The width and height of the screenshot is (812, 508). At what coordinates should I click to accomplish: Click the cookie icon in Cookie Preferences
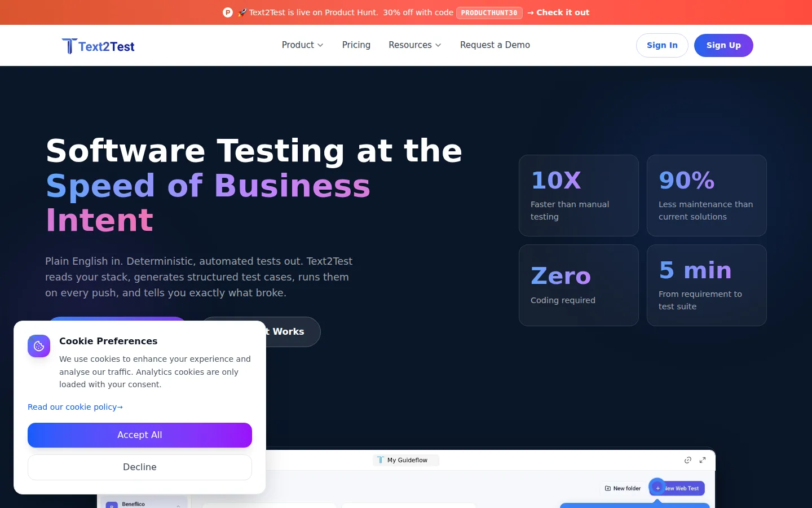(x=39, y=346)
